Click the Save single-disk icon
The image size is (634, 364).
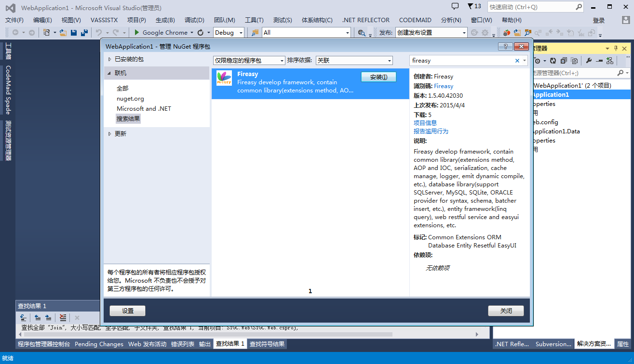coord(74,32)
